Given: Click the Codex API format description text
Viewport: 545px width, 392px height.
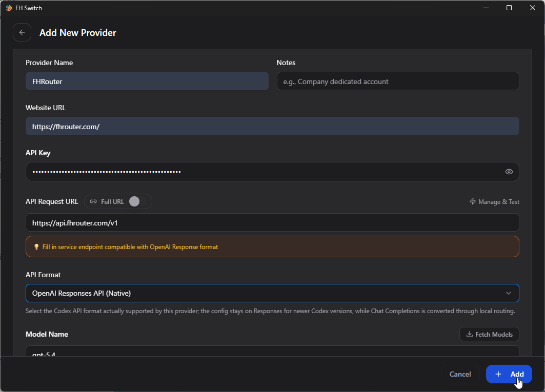Looking at the screenshot, I should tap(270, 311).
